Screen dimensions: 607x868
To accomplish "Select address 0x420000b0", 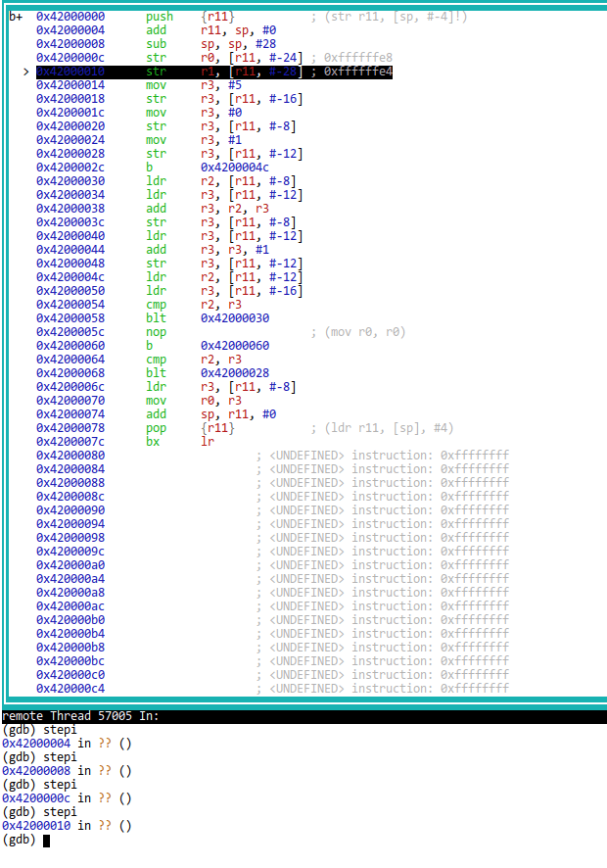I will (x=70, y=620).
